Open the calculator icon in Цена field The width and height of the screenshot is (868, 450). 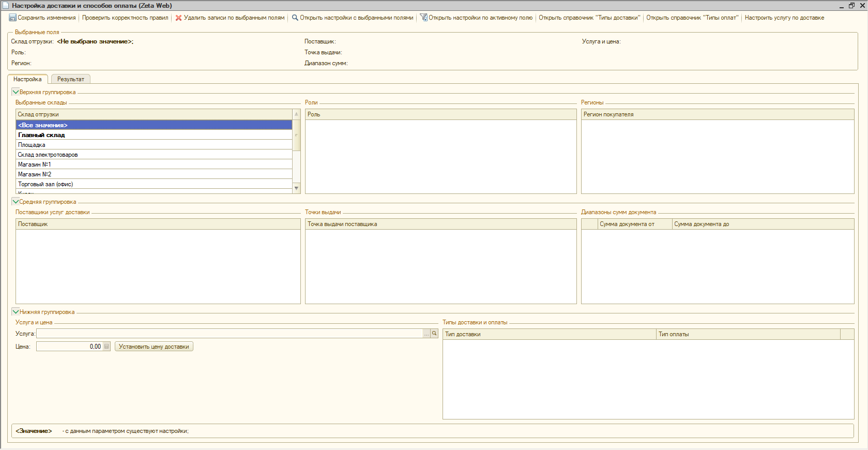pyautogui.click(x=106, y=347)
